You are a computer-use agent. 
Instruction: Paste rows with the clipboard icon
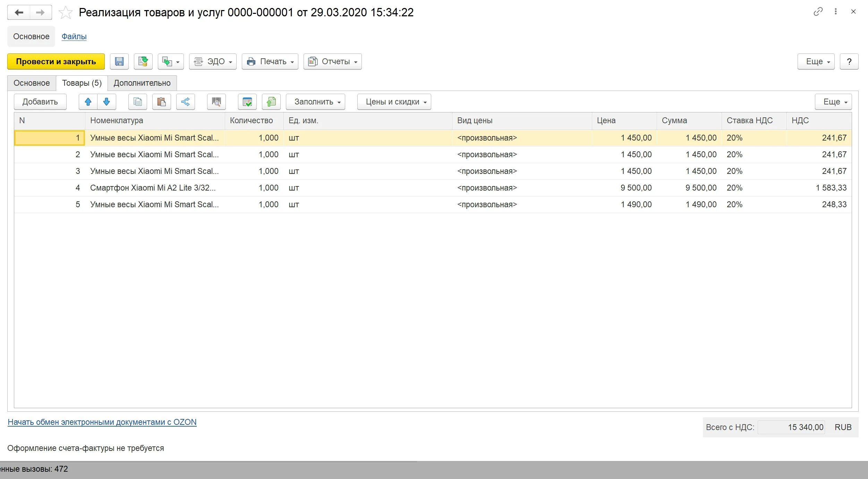pyautogui.click(x=162, y=102)
